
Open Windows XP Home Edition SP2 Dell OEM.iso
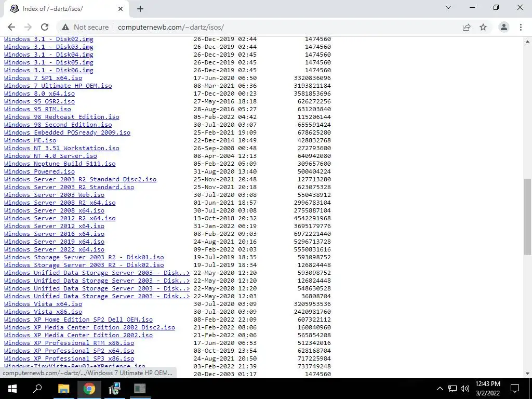click(x=78, y=320)
